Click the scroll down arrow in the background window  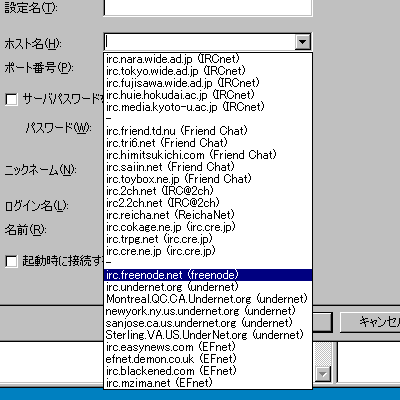tap(323, 374)
